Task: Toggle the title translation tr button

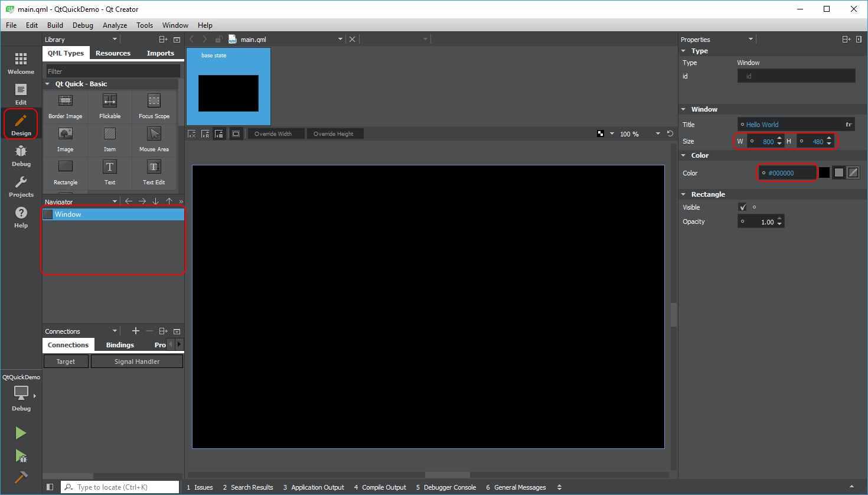Action: pos(849,125)
